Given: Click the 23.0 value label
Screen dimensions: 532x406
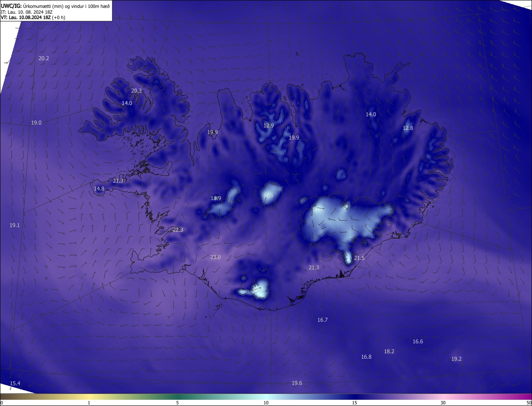Looking at the screenshot, I should pos(215,257).
